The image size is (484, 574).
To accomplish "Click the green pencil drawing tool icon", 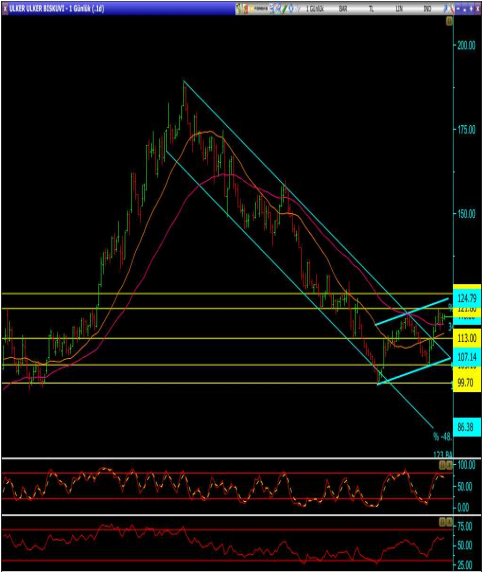I will 284,8.
